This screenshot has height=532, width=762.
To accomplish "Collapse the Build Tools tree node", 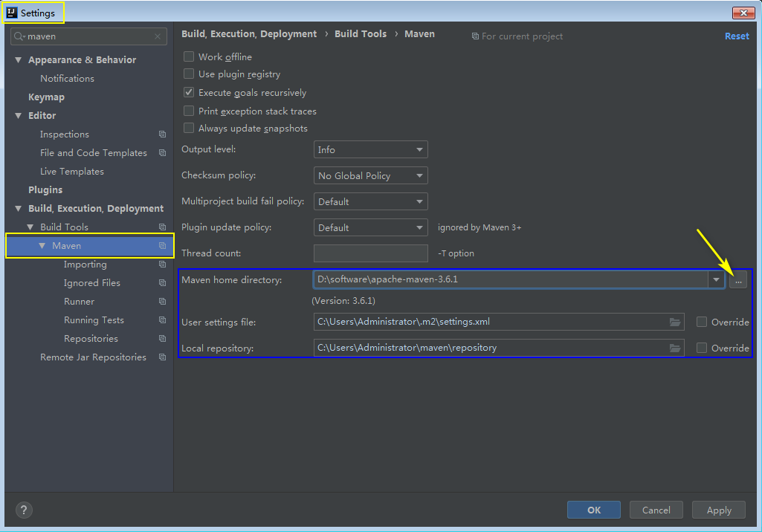I will [30, 227].
